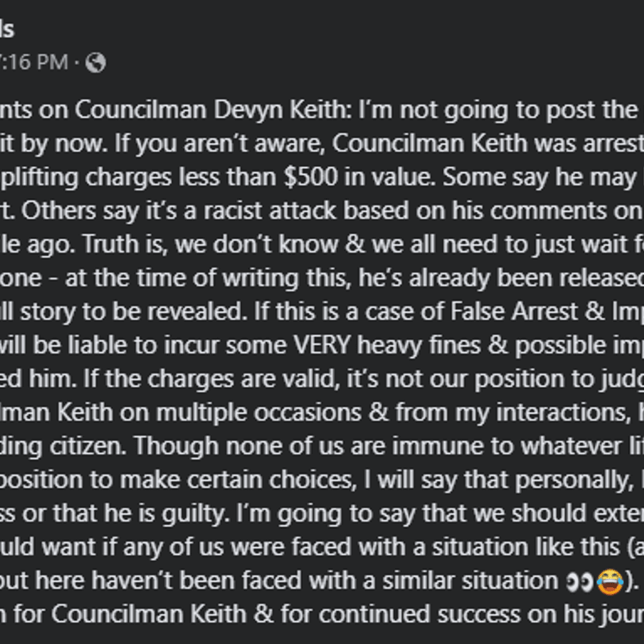Click "continued success" in the last line

tap(419, 614)
